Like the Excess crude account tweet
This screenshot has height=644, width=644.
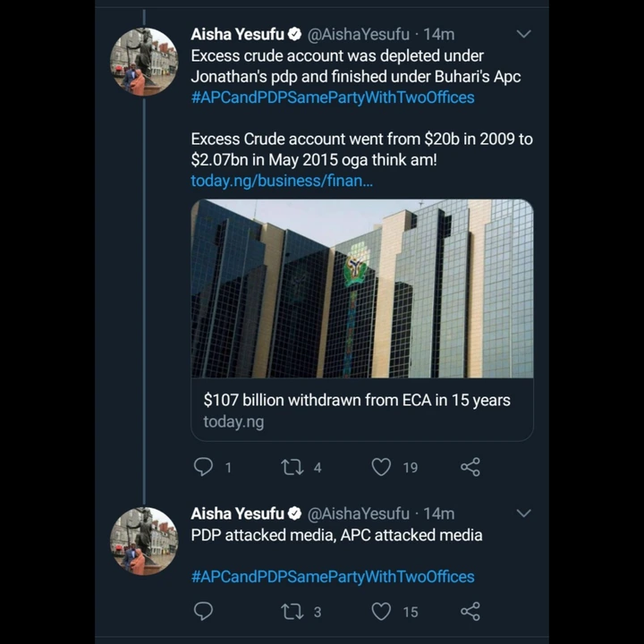click(382, 467)
